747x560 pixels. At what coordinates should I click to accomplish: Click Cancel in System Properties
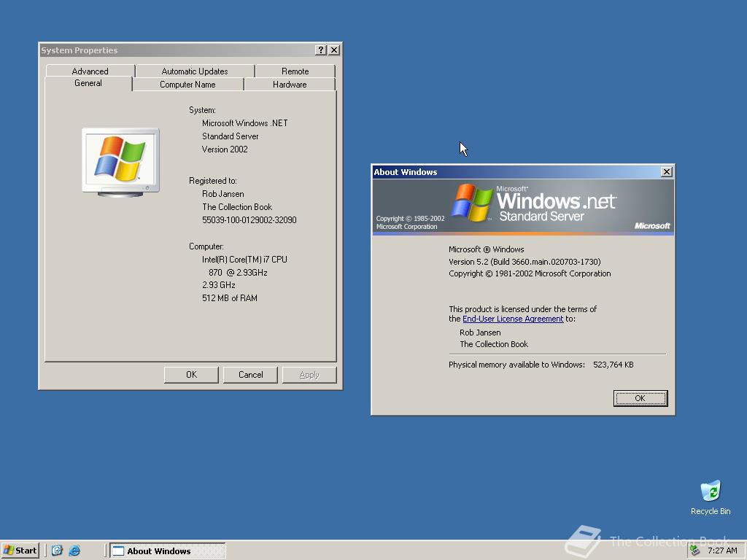point(251,375)
